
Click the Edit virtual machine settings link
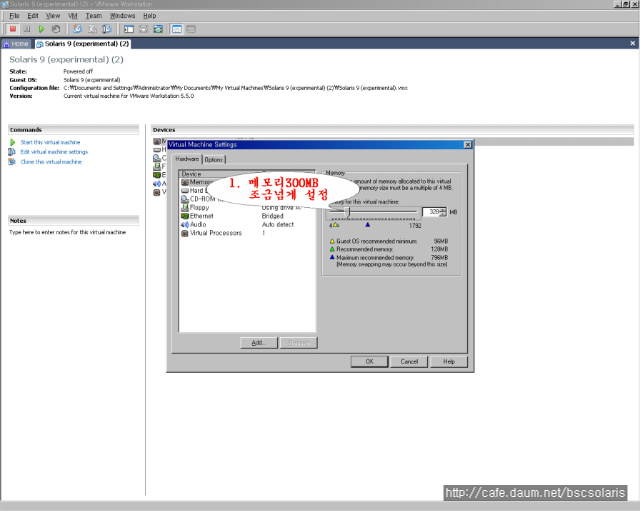(54, 152)
